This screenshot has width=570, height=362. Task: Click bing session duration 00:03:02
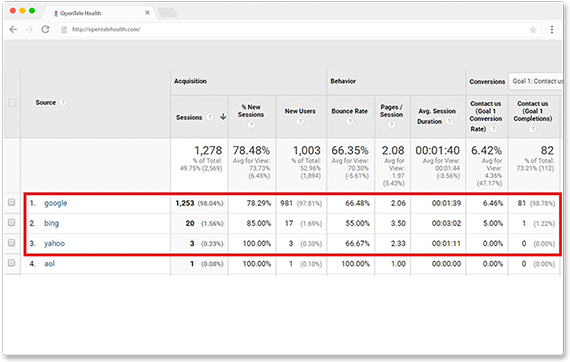(446, 223)
